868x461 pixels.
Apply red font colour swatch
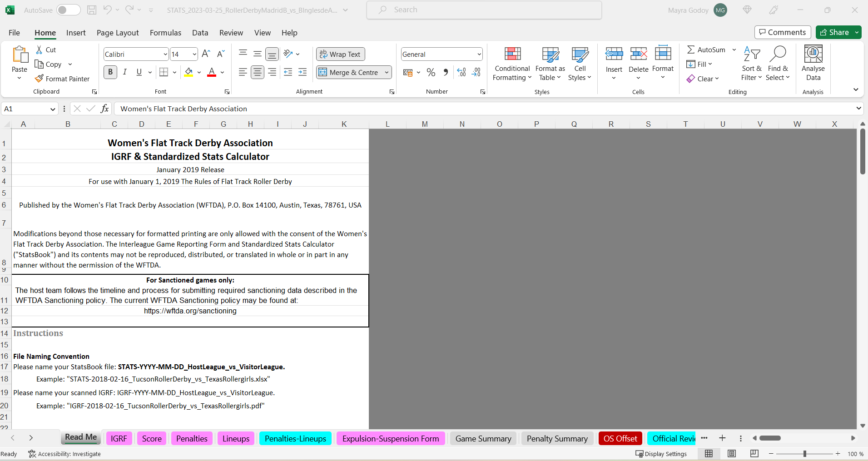pos(212,72)
